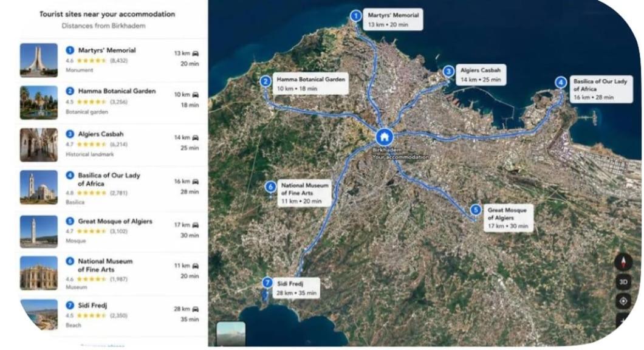Viewport: 644px width, 350px height.
Task: Select map marker 1 for Martyrs' Memorial
Action: tap(355, 16)
